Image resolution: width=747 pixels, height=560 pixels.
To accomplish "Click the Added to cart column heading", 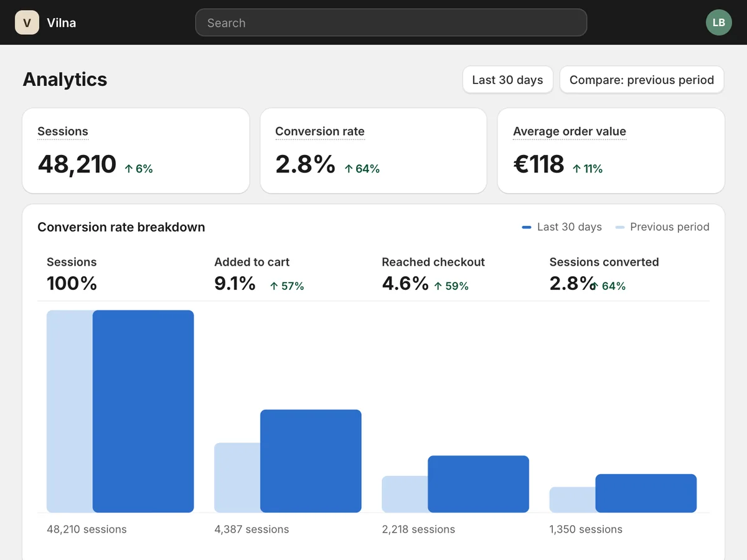I will tap(252, 262).
